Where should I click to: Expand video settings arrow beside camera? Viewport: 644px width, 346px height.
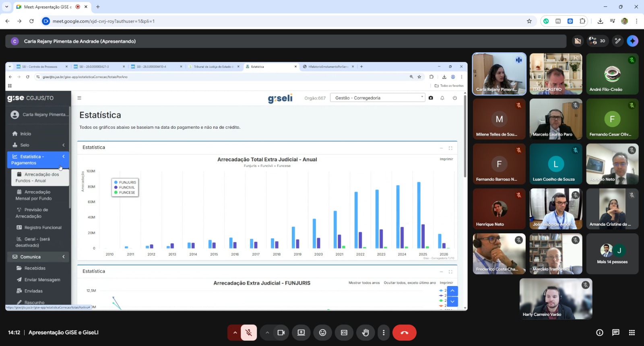click(x=267, y=333)
